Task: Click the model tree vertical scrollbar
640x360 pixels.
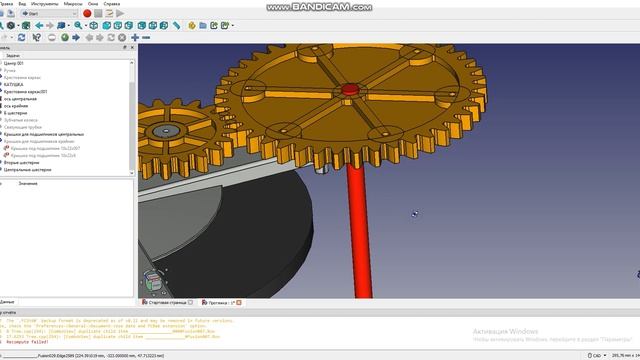Action: coord(131,118)
